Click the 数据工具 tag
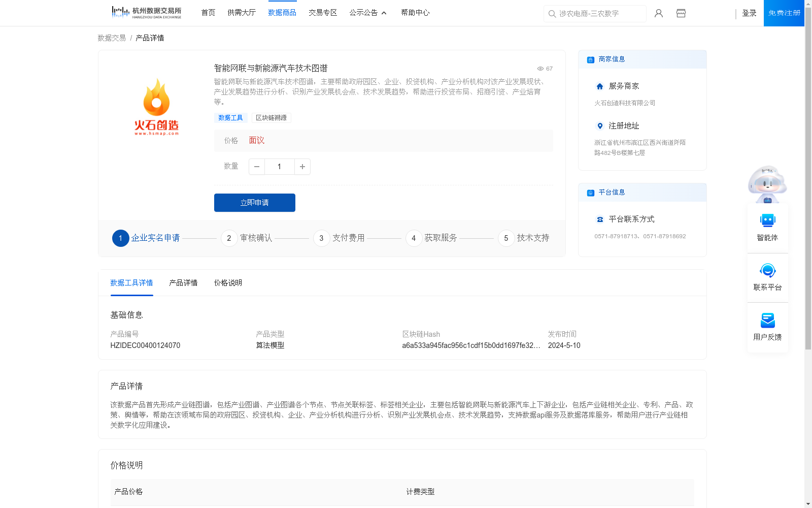The width and height of the screenshot is (812, 508). tap(230, 118)
